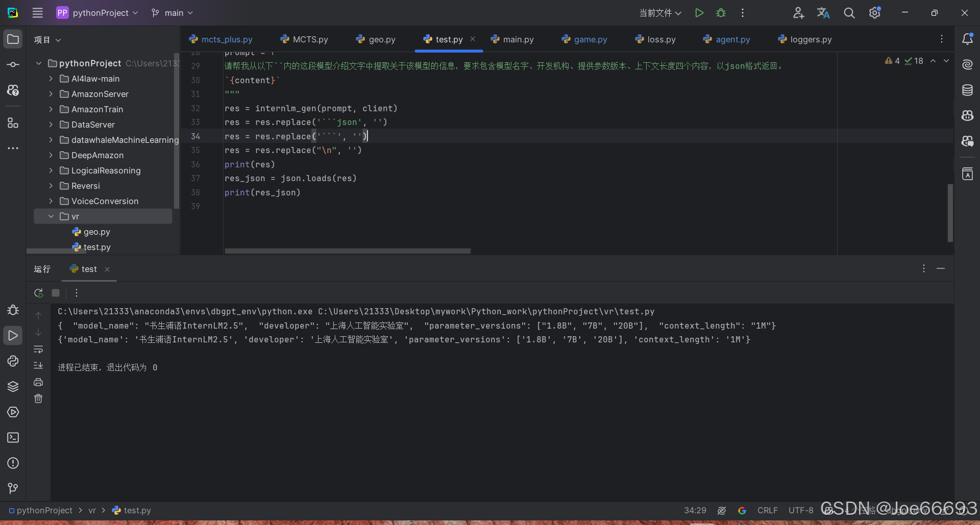Open Search Everywhere magnifier
This screenshot has width=980, height=525.
[x=849, y=13]
